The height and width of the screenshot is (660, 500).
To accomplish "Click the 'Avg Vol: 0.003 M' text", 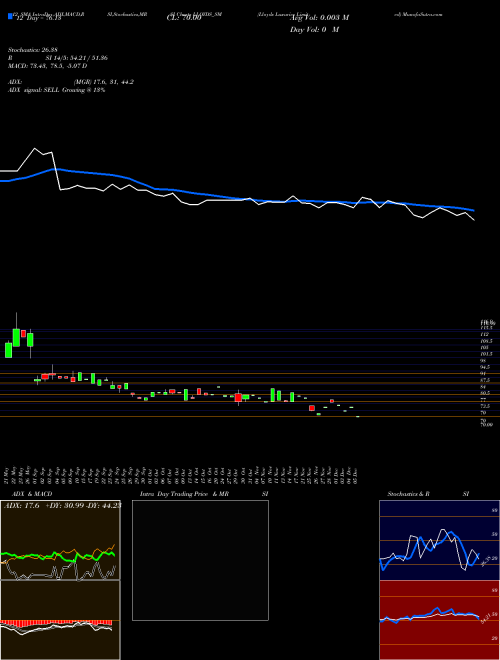I will [319, 18].
